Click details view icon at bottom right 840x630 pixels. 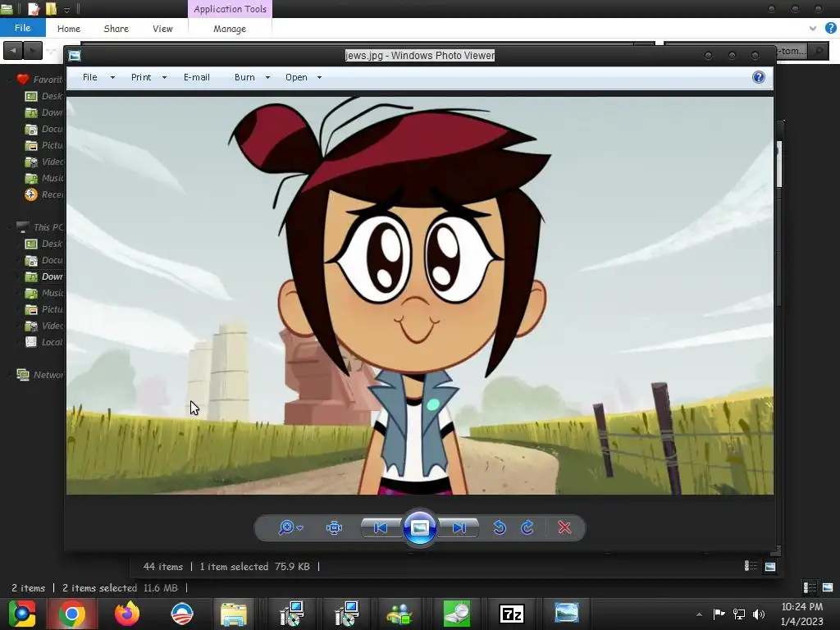[x=810, y=587]
